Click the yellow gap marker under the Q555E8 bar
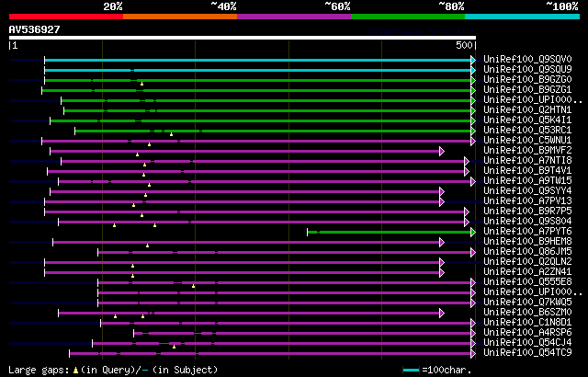Screen dimensions: 588x377 tap(194, 286)
